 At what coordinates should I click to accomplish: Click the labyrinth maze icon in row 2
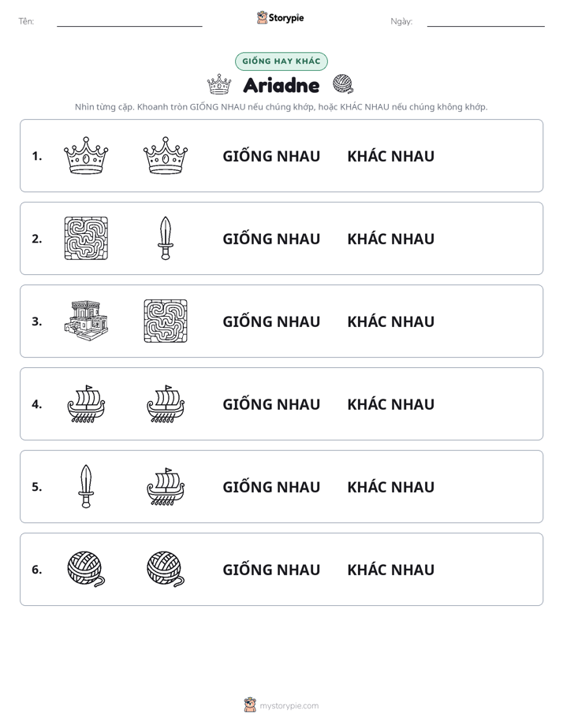click(x=86, y=238)
